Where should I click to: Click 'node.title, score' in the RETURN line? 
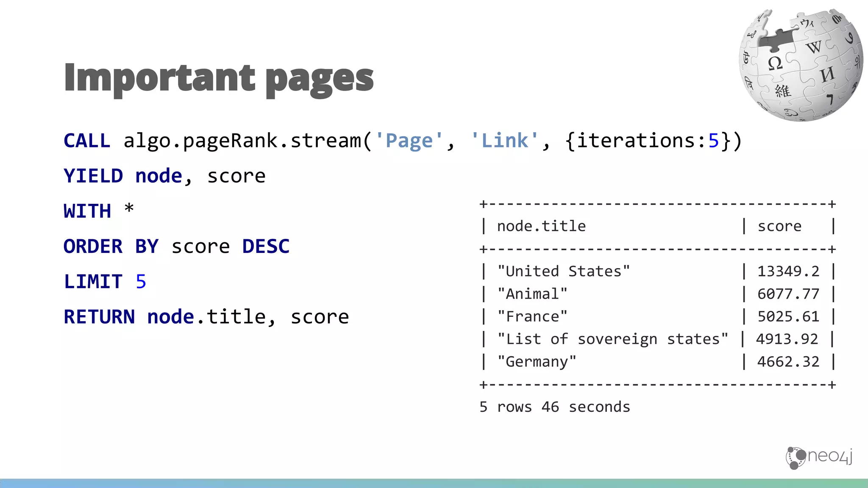(x=248, y=317)
